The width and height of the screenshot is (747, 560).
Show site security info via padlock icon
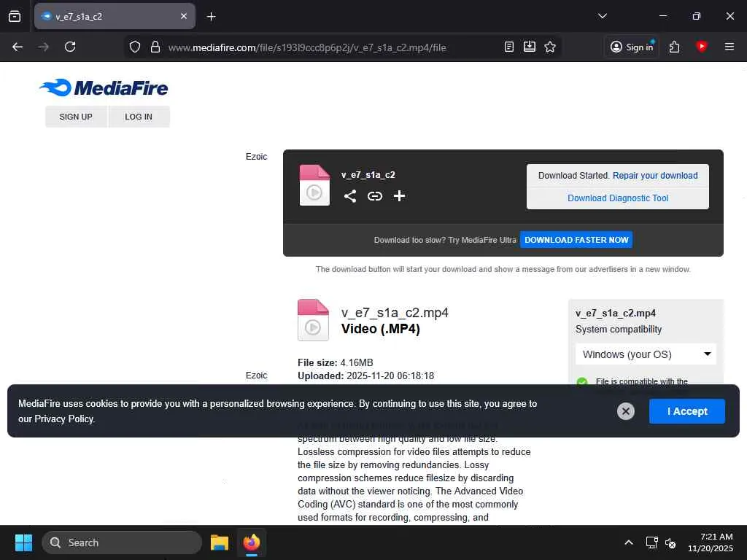155,47
